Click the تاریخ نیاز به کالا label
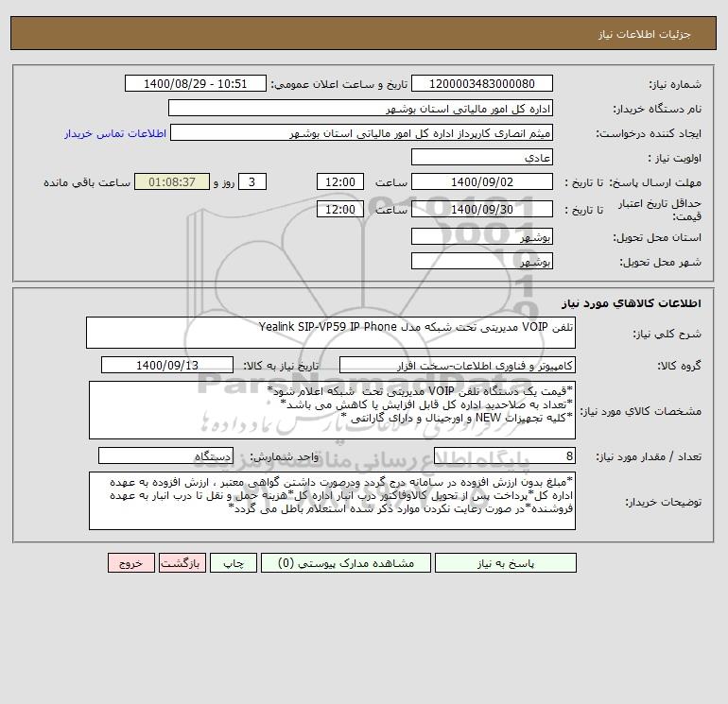Image resolution: width=728 pixels, height=704 pixels. (x=281, y=366)
